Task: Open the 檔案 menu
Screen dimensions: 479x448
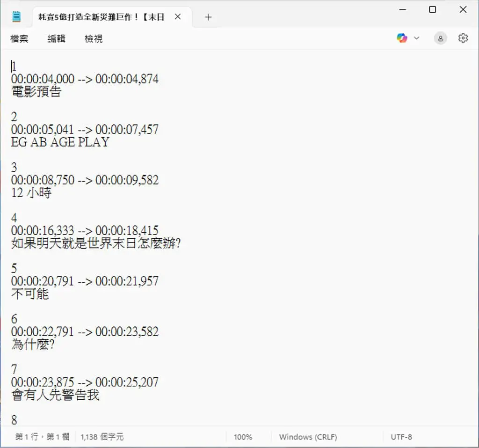Action: point(19,38)
